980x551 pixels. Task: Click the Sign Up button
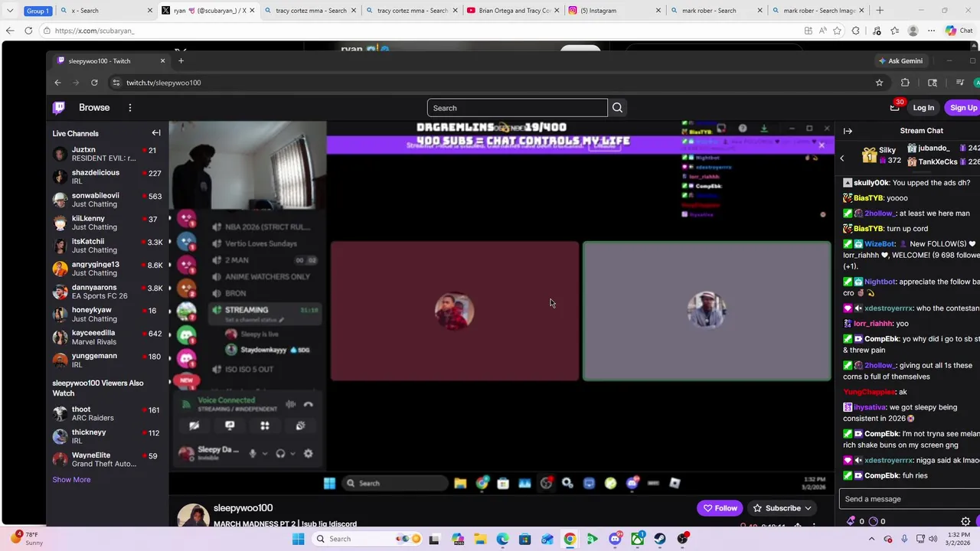tap(962, 108)
